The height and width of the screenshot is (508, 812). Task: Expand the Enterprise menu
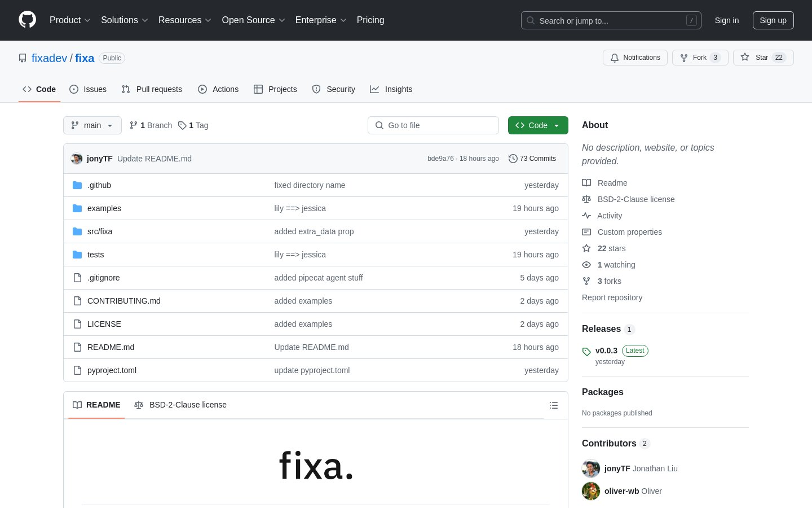click(x=321, y=20)
